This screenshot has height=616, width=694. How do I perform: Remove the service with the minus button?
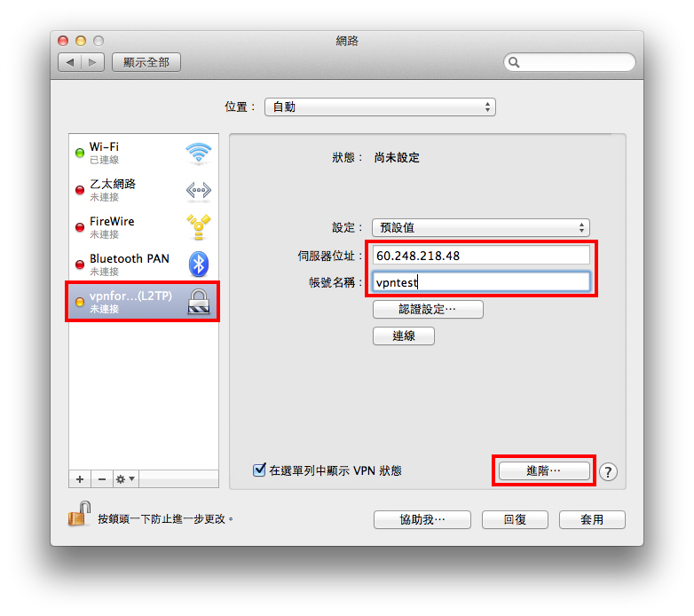click(102, 479)
